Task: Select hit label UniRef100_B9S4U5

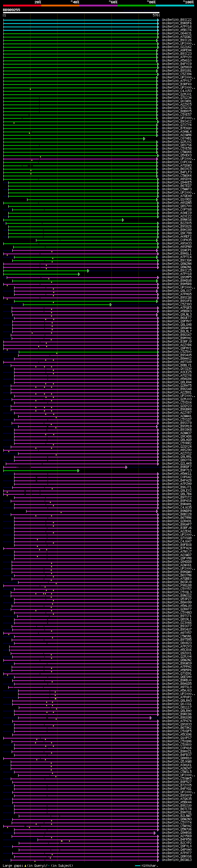Action: pyautogui.click(x=176, y=355)
